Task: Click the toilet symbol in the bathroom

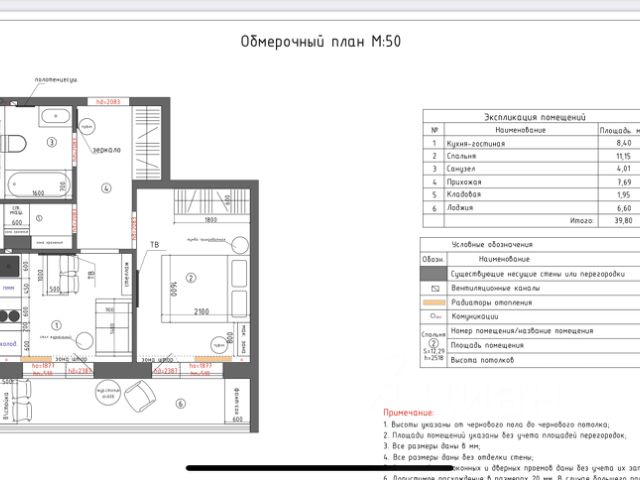Action: coord(13,144)
